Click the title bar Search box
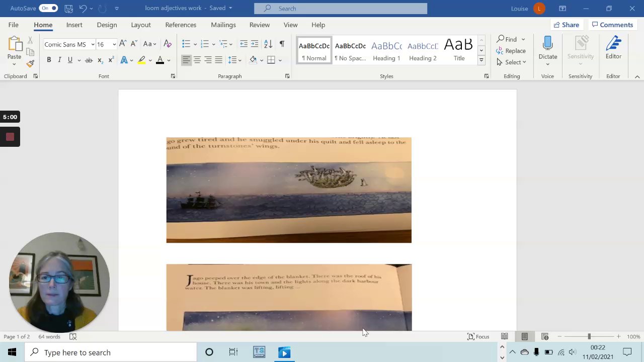 point(341,9)
